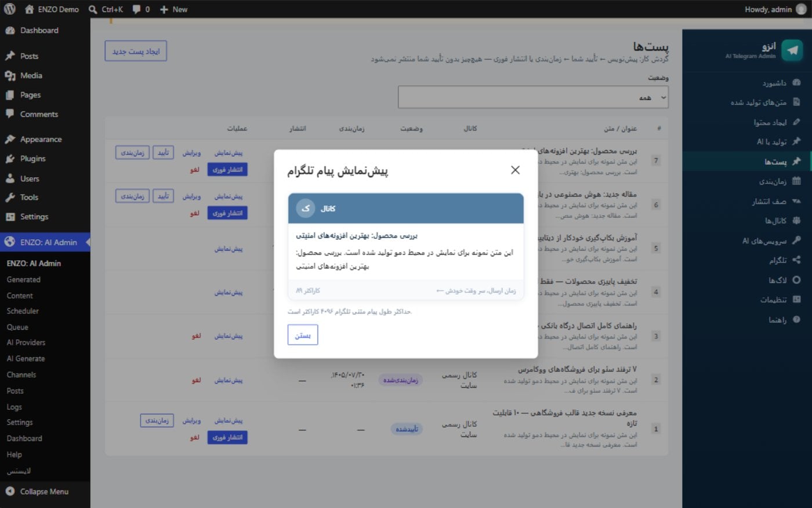Open Channels in the ENZO submenu
Image resolution: width=812 pixels, height=508 pixels.
pos(21,375)
